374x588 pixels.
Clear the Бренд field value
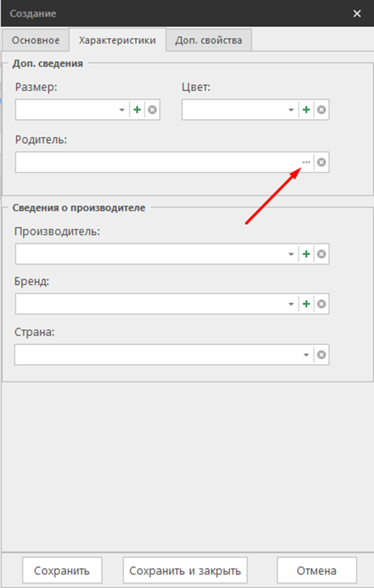(x=322, y=304)
